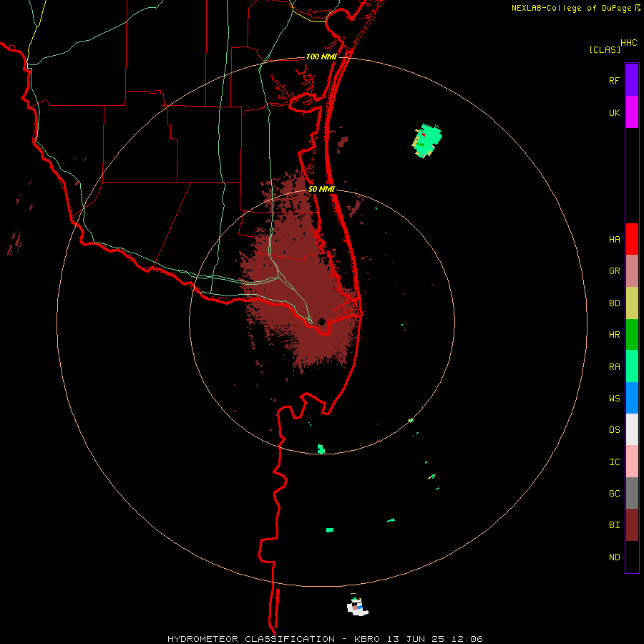Click the HA red legend swatch

pyautogui.click(x=632, y=239)
